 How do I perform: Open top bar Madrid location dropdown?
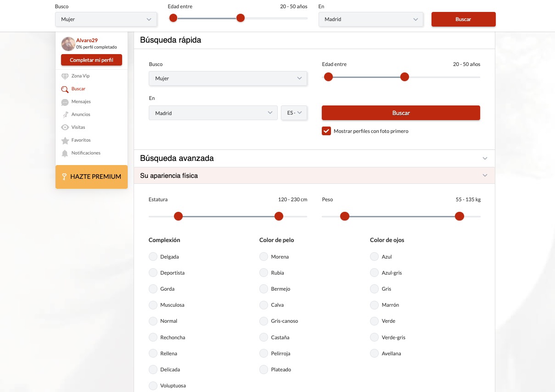371,19
